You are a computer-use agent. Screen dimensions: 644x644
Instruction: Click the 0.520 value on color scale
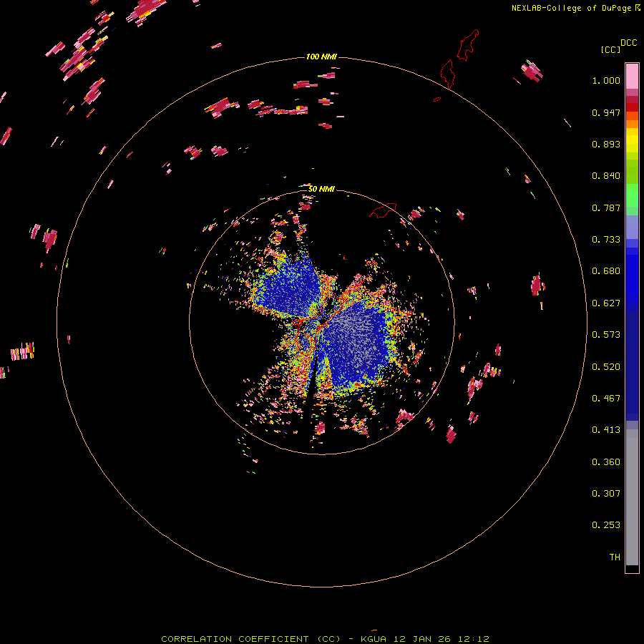point(606,367)
